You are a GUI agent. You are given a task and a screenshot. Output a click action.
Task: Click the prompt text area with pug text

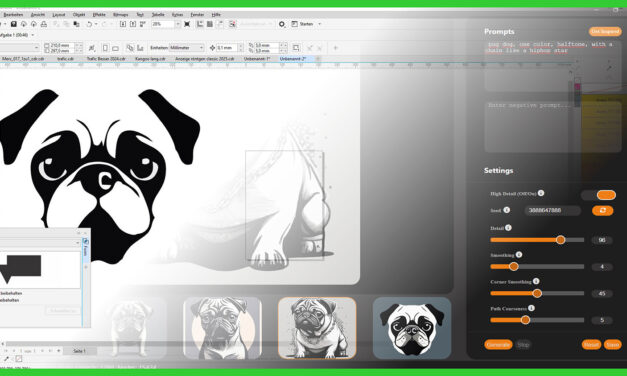pyautogui.click(x=553, y=65)
